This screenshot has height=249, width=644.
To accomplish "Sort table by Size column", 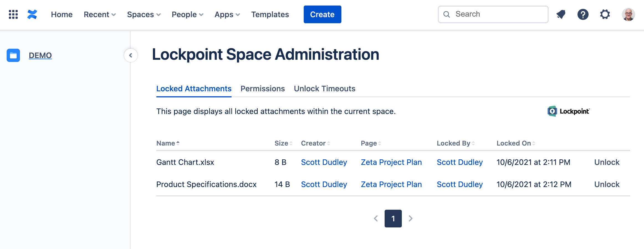I will point(283,143).
